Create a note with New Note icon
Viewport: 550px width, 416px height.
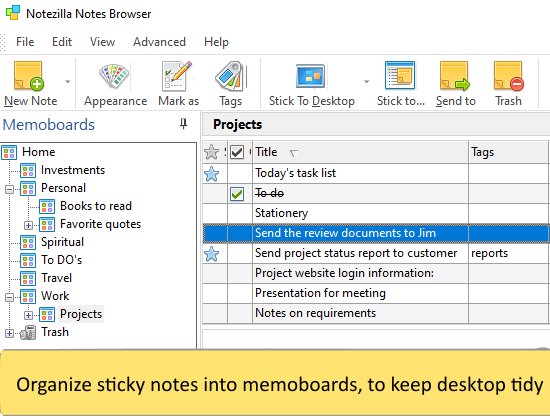[29, 76]
